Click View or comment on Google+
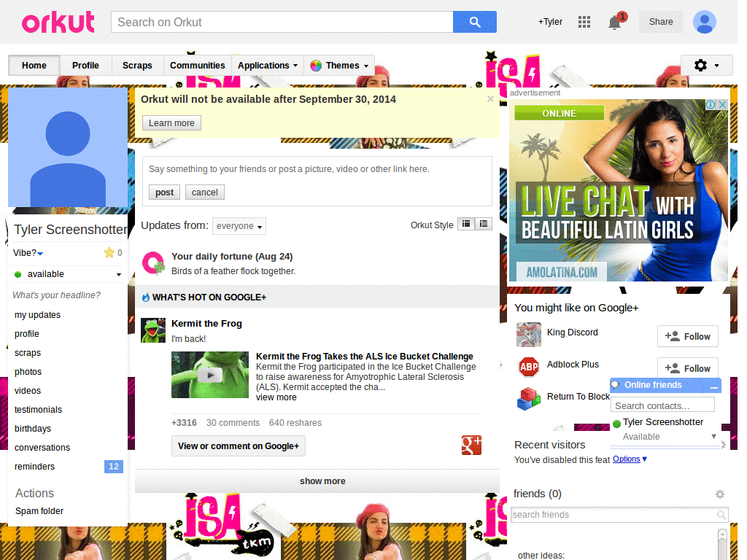 (239, 446)
